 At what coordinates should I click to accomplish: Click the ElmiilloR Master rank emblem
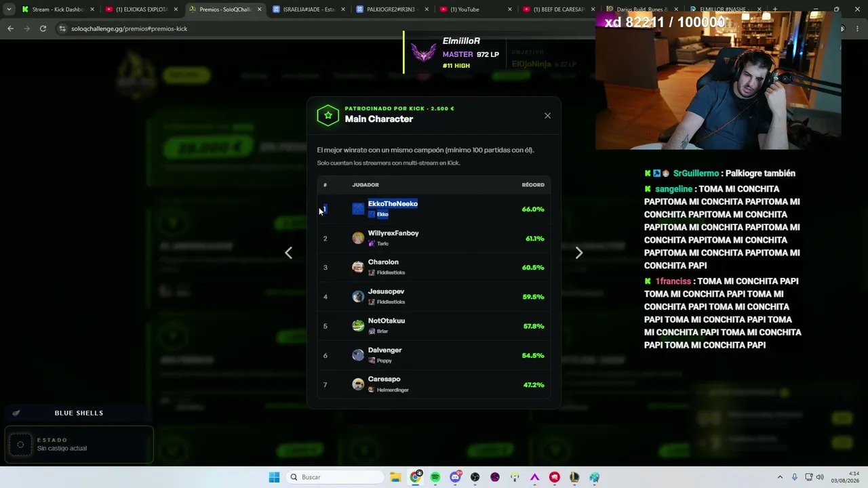(424, 53)
